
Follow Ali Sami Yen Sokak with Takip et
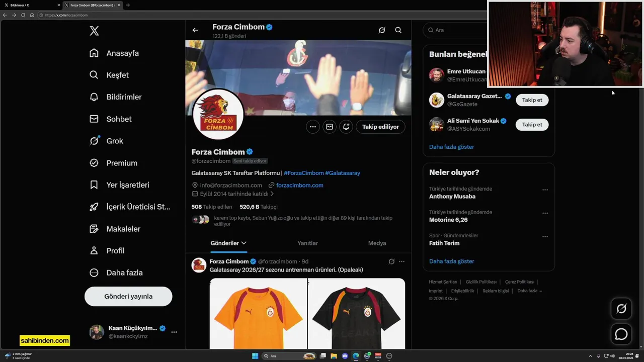click(532, 125)
